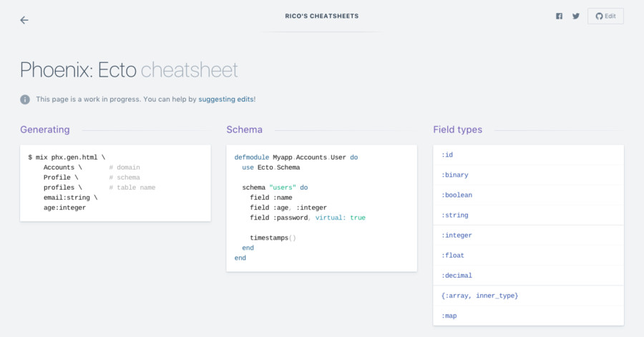
Task: Click the :binary field type row
Action: coord(528,175)
